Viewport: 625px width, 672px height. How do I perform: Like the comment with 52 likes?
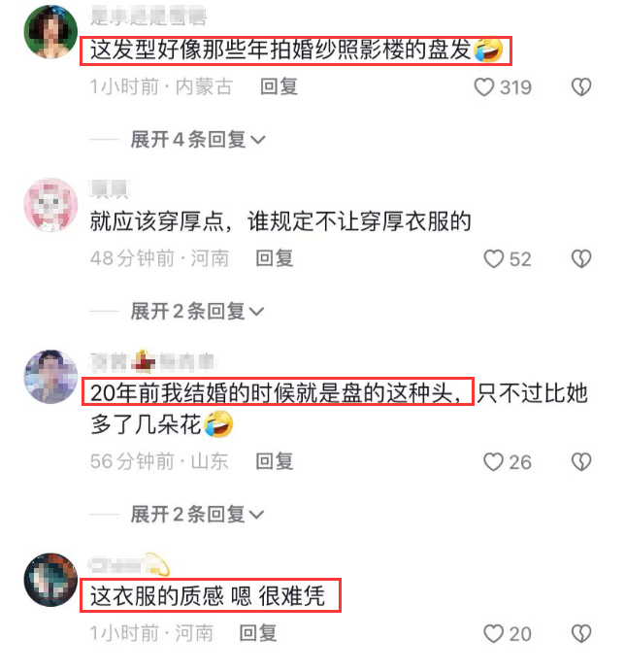(x=493, y=259)
